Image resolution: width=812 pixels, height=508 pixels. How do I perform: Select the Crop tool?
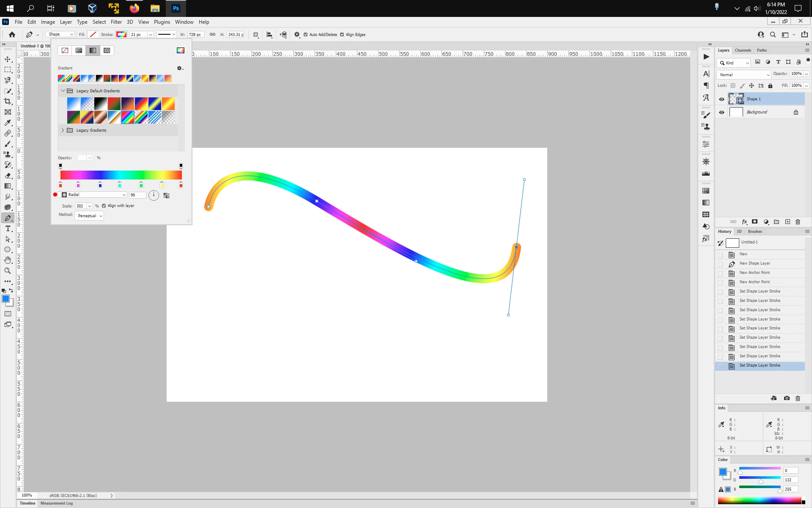click(x=8, y=102)
